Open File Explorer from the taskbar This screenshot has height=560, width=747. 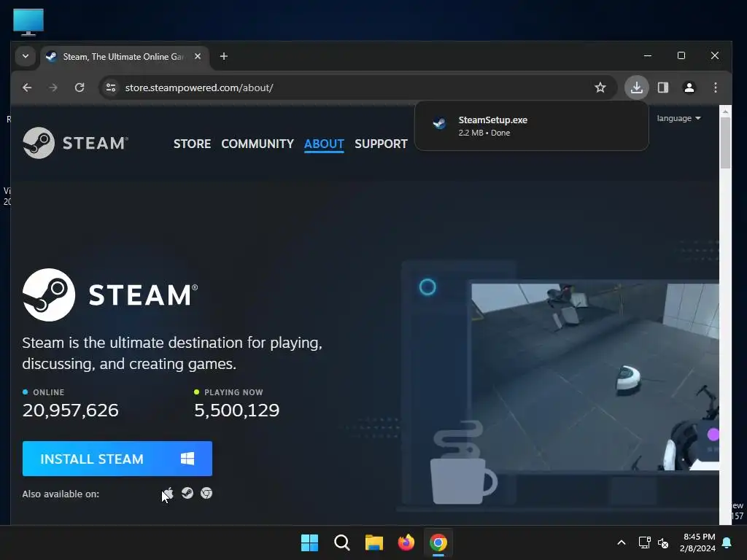[x=374, y=542]
